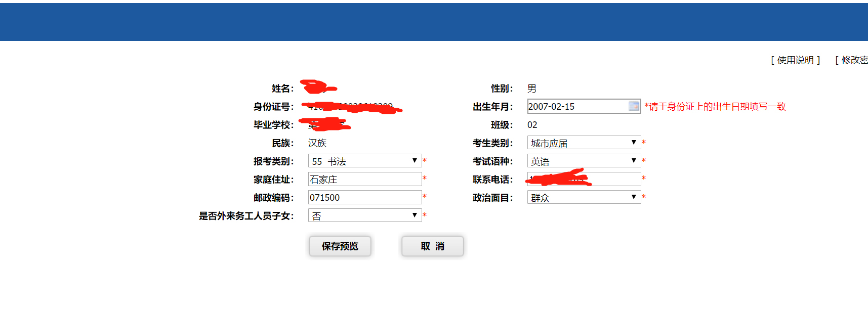
Task: Expand the 是否外来务工人员子女 dropdown
Action: click(364, 215)
